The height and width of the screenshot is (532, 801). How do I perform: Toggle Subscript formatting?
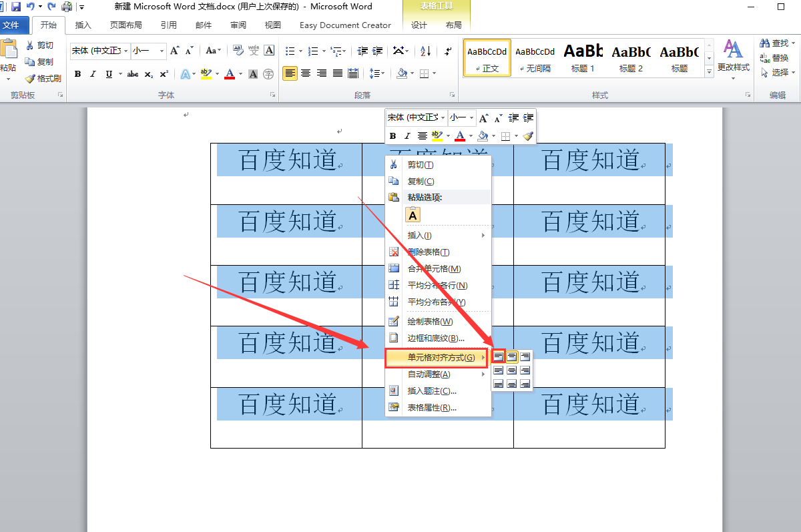point(148,73)
